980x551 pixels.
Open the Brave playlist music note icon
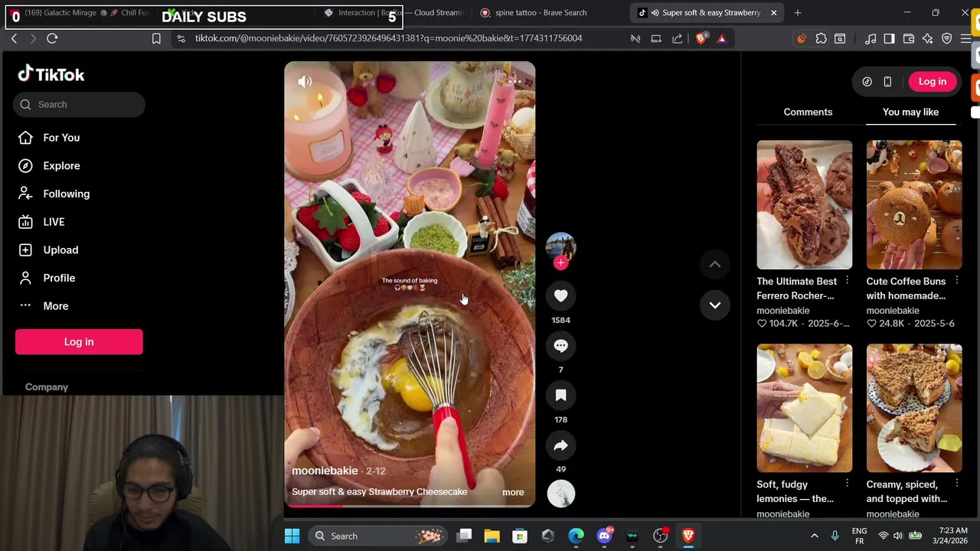tap(871, 38)
